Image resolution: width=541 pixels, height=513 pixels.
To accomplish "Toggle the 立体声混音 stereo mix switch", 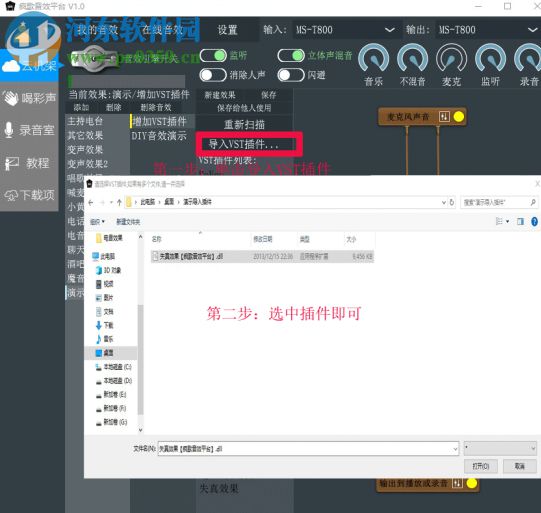I will (x=291, y=56).
